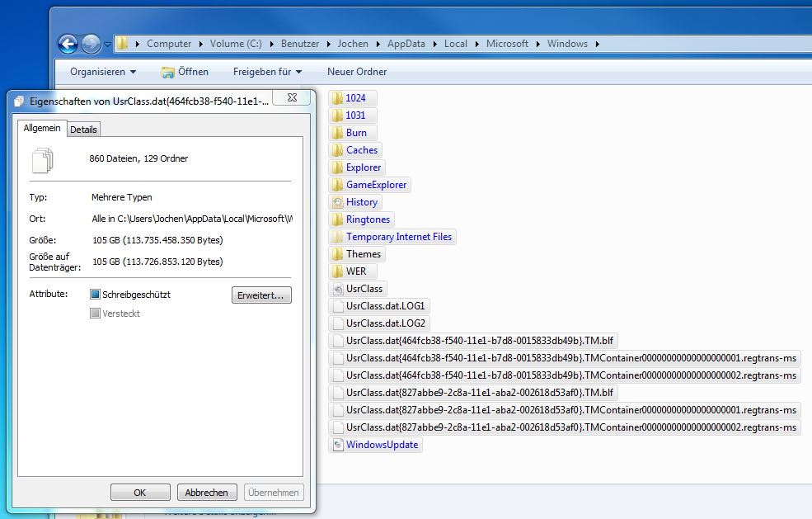The width and height of the screenshot is (812, 519).
Task: Select the History folder icon
Action: click(337, 202)
